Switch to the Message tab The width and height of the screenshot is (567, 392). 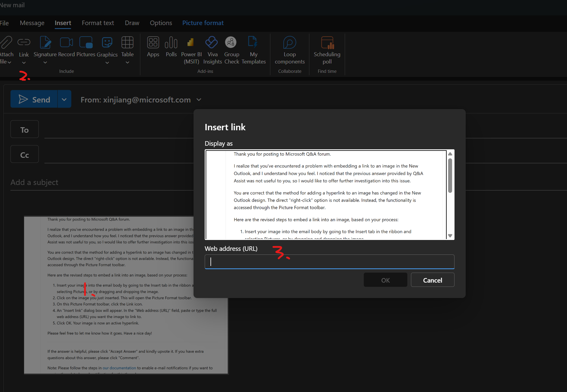(x=32, y=23)
